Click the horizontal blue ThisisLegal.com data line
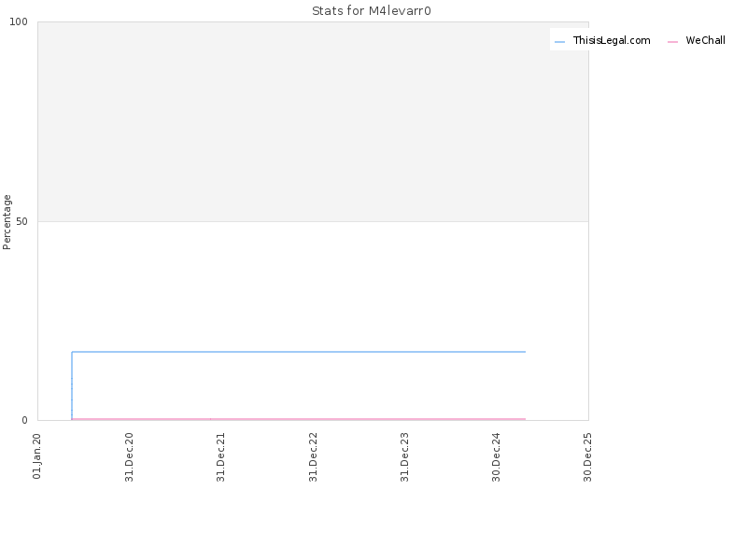This screenshot has height=560, width=747. point(299,352)
